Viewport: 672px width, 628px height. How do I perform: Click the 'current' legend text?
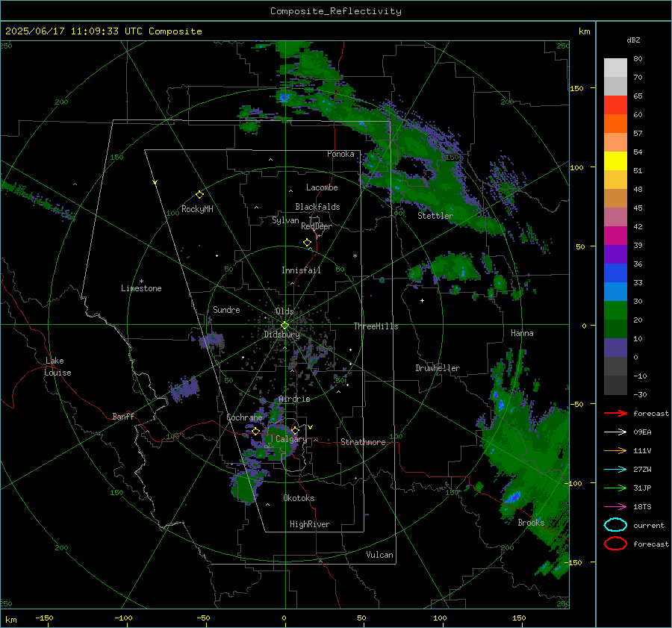649,525
